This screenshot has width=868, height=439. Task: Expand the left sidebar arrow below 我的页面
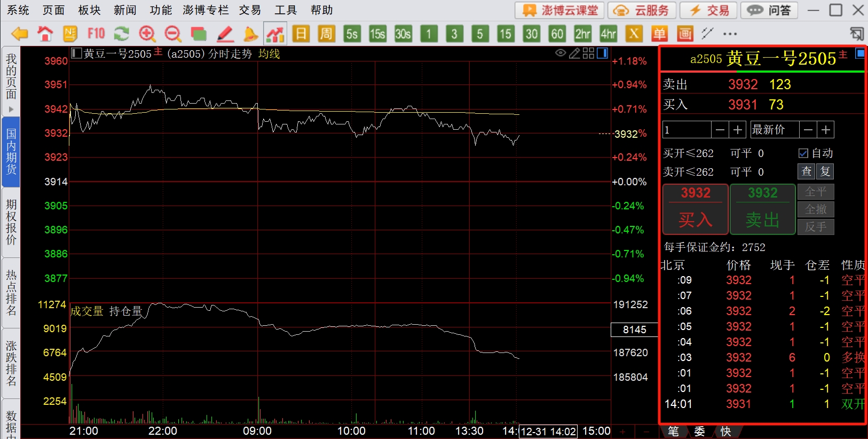tap(11, 109)
